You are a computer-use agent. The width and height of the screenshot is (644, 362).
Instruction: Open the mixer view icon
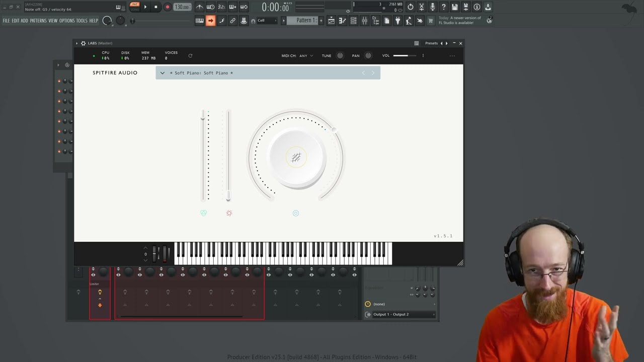[x=364, y=21]
